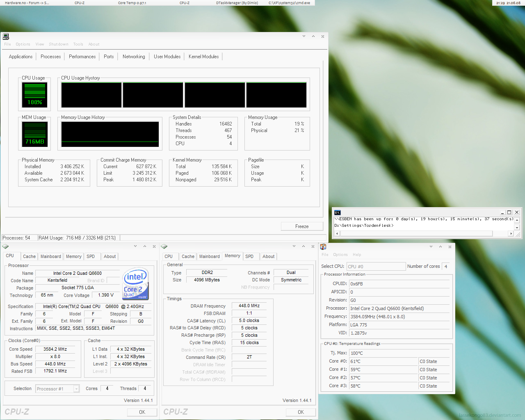The width and height of the screenshot is (525, 420).
Task: Open the Options menu in Core Temp
Action: click(340, 255)
